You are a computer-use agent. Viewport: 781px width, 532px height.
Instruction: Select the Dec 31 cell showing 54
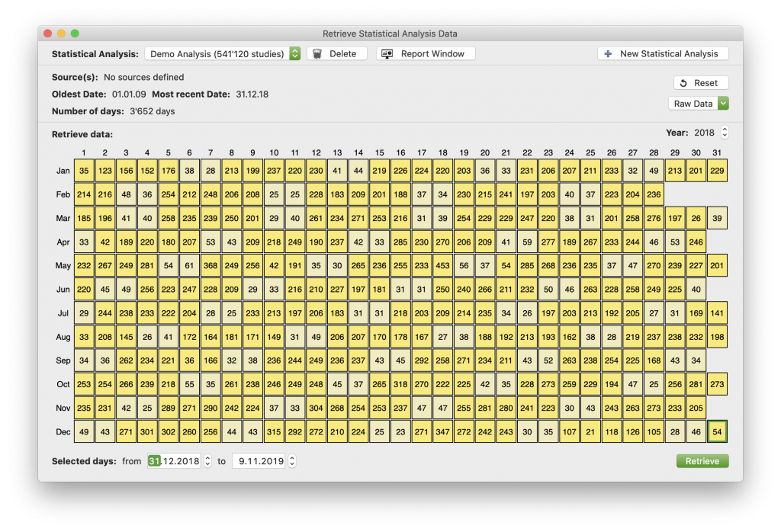717,431
